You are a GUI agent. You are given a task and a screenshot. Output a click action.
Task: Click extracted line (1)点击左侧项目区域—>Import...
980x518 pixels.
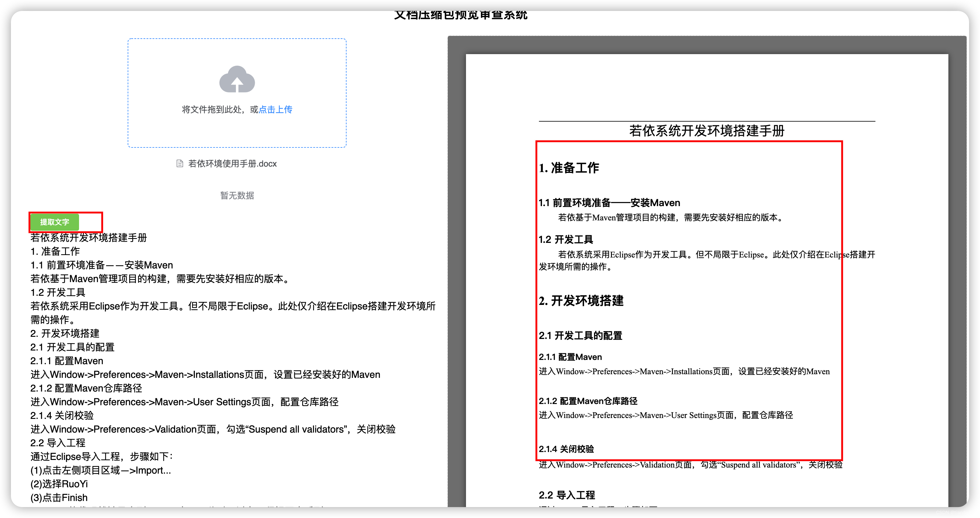[x=100, y=471]
